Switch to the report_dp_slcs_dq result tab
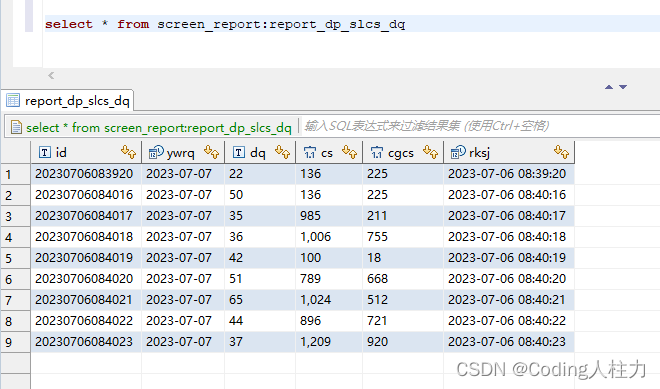 click(68, 101)
